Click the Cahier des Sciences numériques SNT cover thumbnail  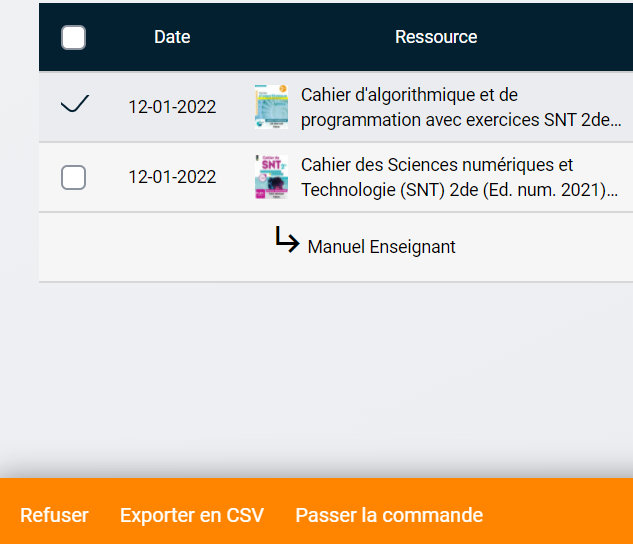[271, 177]
